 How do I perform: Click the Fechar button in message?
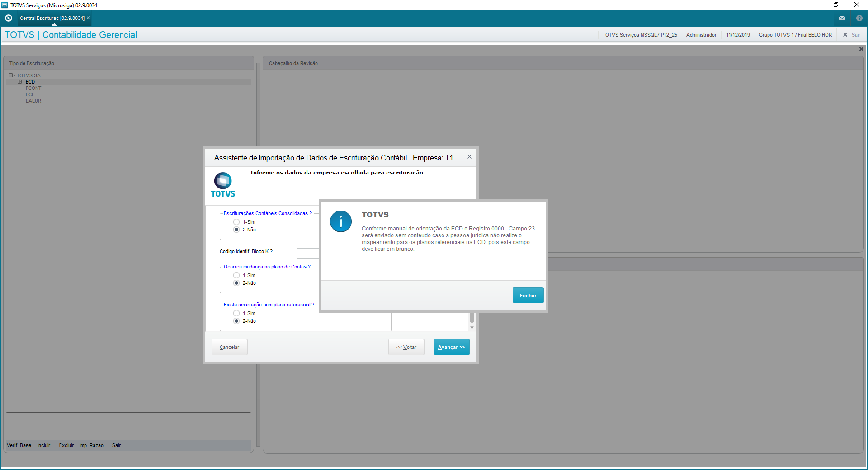tap(528, 296)
